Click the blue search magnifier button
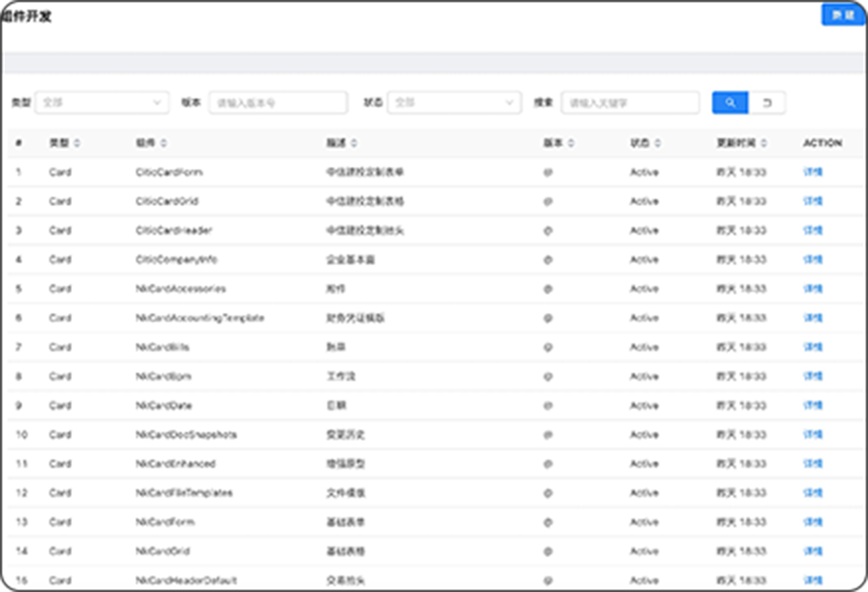The height and width of the screenshot is (592, 868). coord(730,103)
